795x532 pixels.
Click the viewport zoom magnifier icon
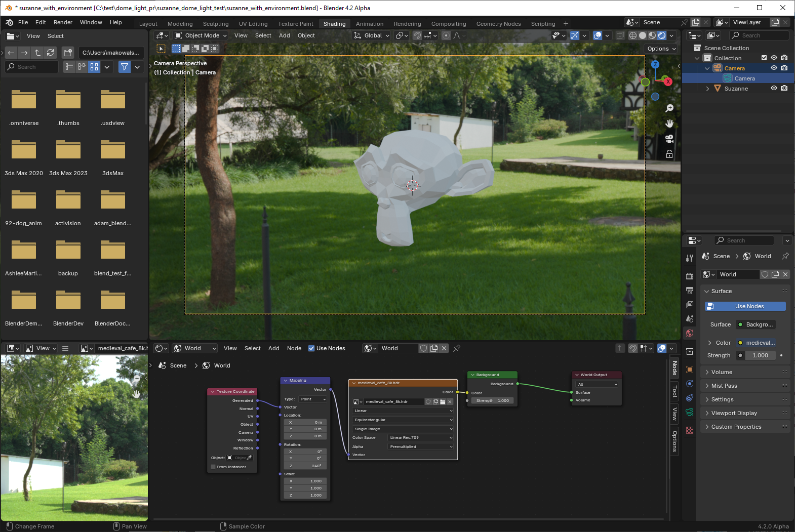click(669, 108)
